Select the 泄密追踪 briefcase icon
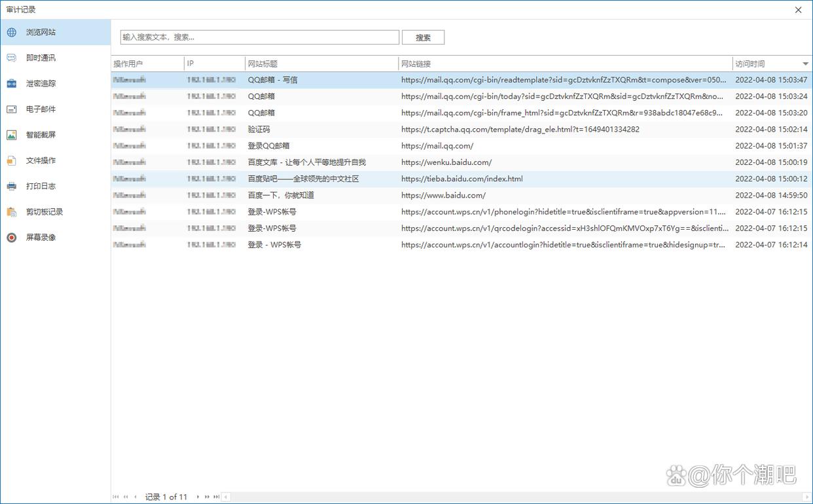The height and width of the screenshot is (504, 813). click(x=12, y=84)
